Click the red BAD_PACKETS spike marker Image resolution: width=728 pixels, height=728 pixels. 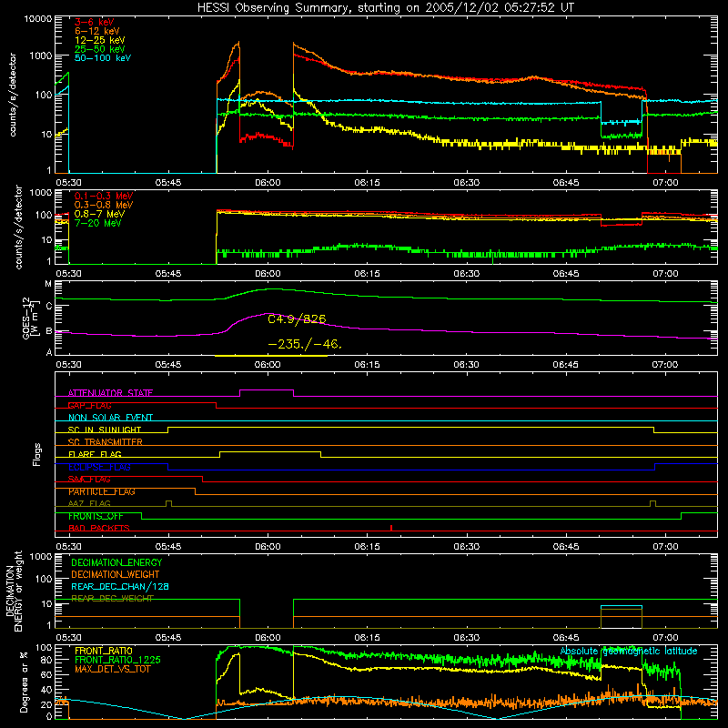[391, 528]
